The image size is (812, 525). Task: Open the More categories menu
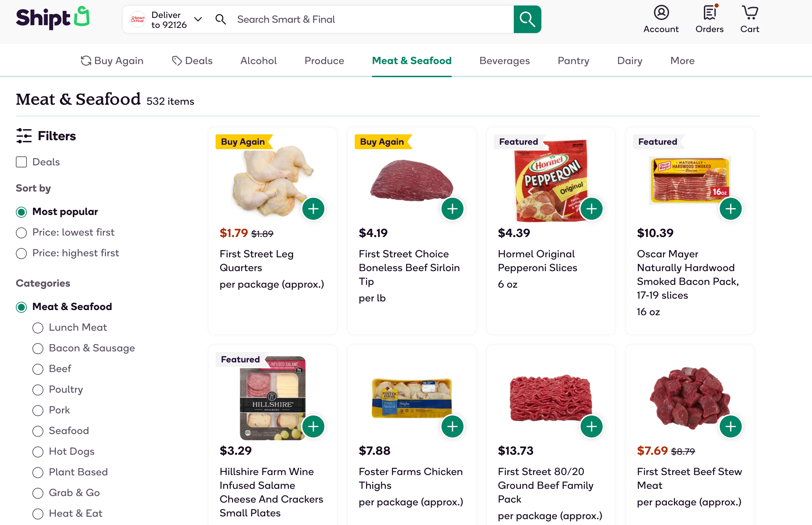(x=682, y=61)
